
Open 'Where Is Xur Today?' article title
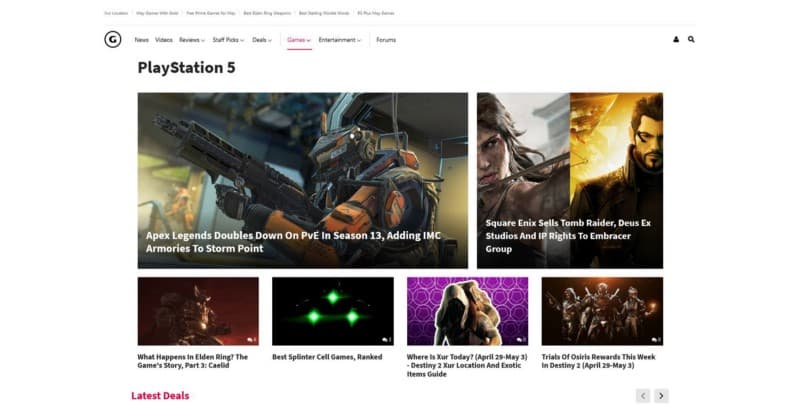(x=467, y=365)
